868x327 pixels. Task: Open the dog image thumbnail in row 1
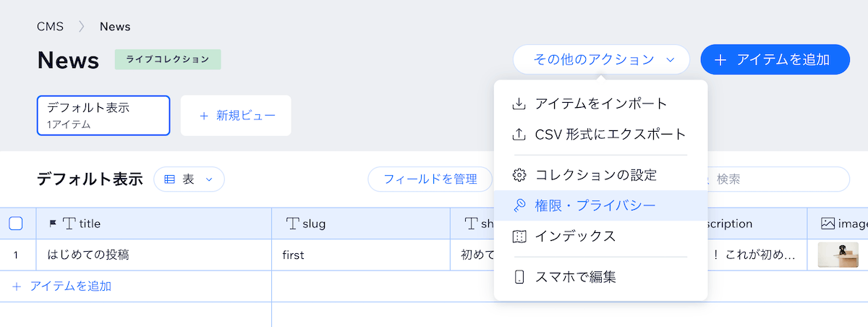(838, 255)
